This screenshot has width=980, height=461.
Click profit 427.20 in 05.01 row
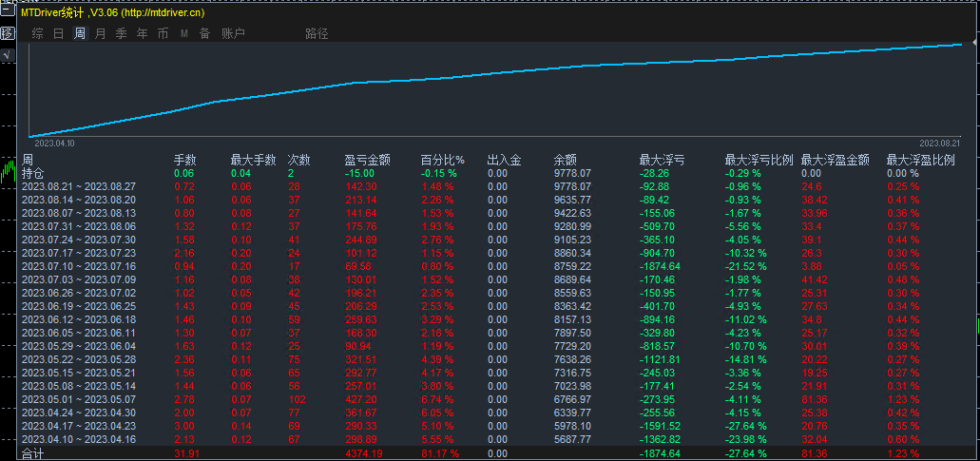[x=360, y=399]
